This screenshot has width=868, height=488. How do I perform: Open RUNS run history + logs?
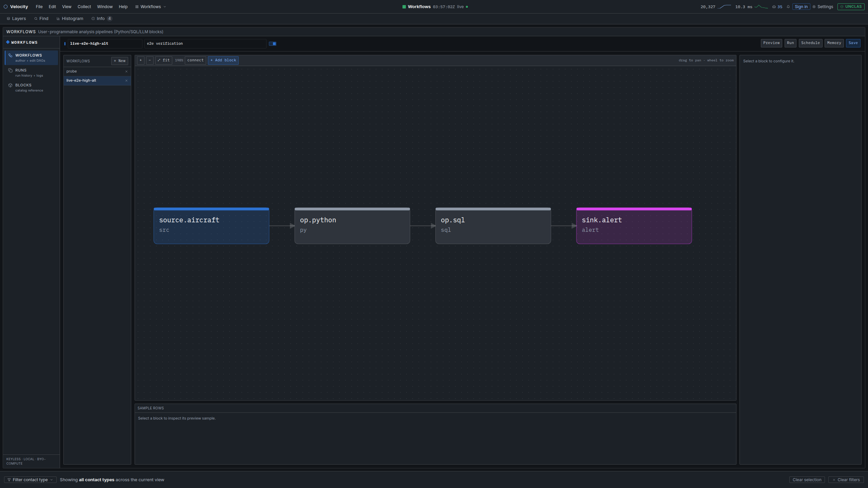[x=32, y=73]
